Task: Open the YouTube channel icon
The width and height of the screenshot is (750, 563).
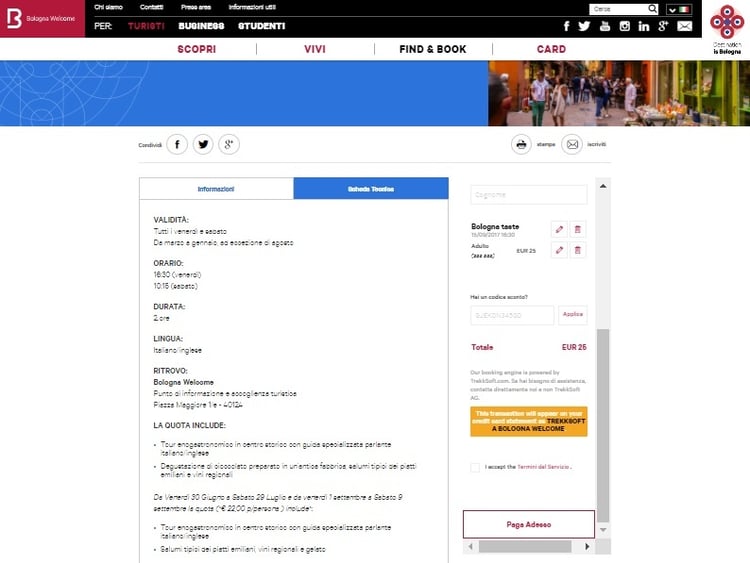Action: [x=605, y=26]
